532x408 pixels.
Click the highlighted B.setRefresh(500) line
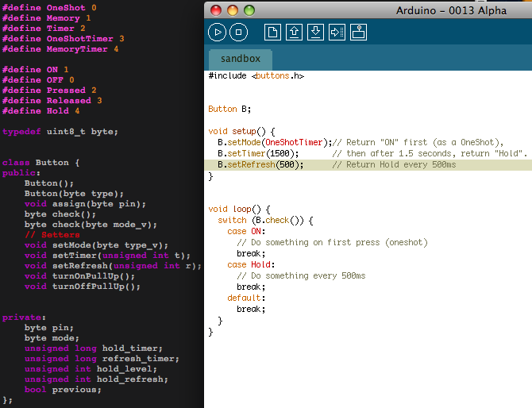pyautogui.click(x=260, y=164)
